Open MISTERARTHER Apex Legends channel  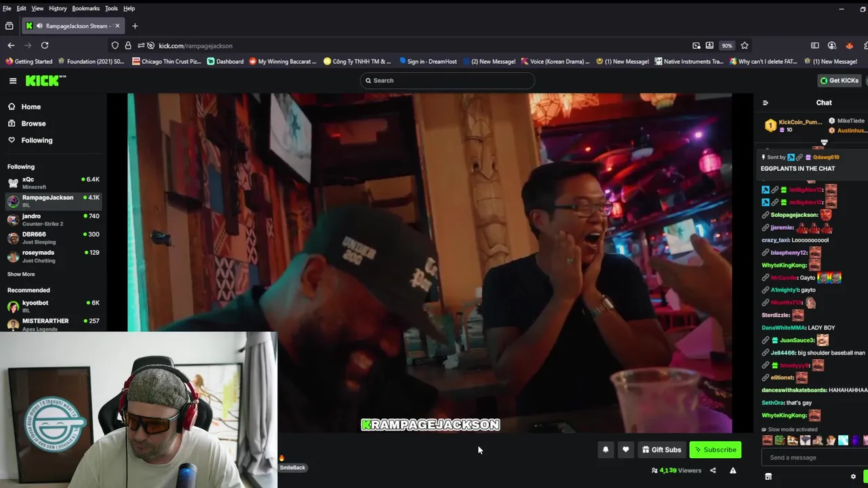pyautogui.click(x=53, y=324)
